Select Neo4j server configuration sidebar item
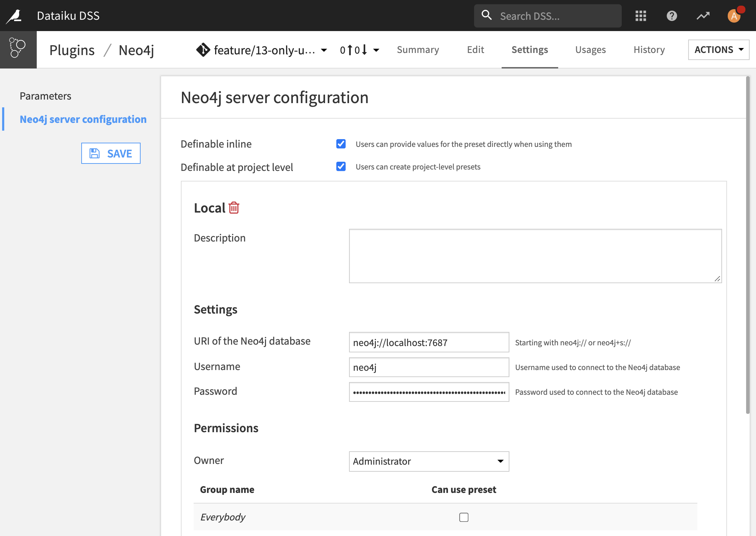Viewport: 756px width, 536px height. [83, 119]
